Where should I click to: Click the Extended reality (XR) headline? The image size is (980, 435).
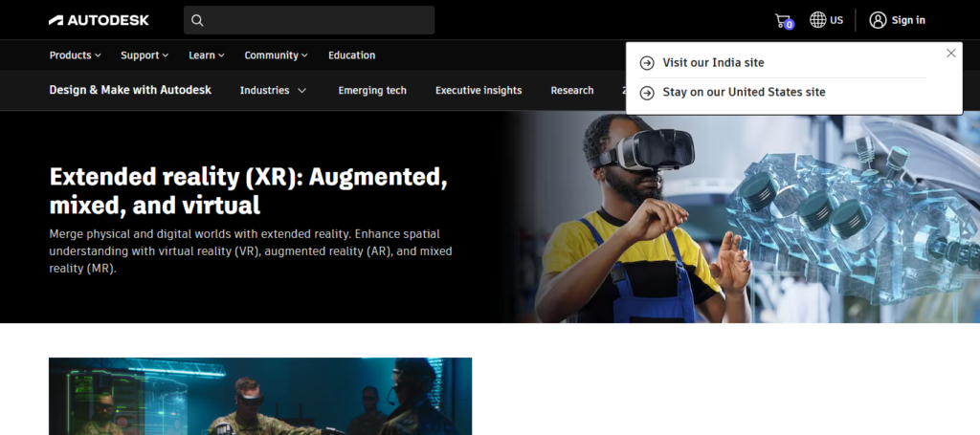(x=248, y=191)
